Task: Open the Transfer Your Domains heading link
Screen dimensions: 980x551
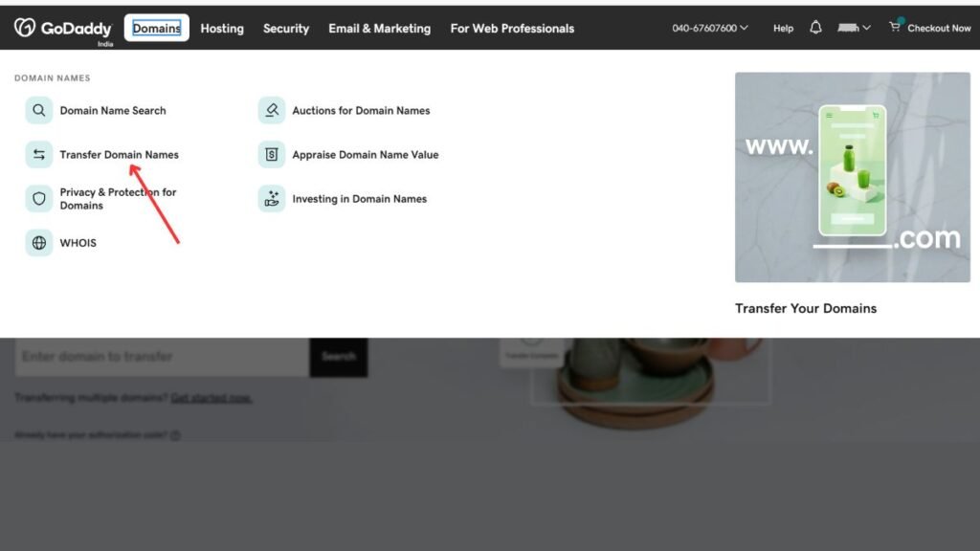Action: [806, 308]
